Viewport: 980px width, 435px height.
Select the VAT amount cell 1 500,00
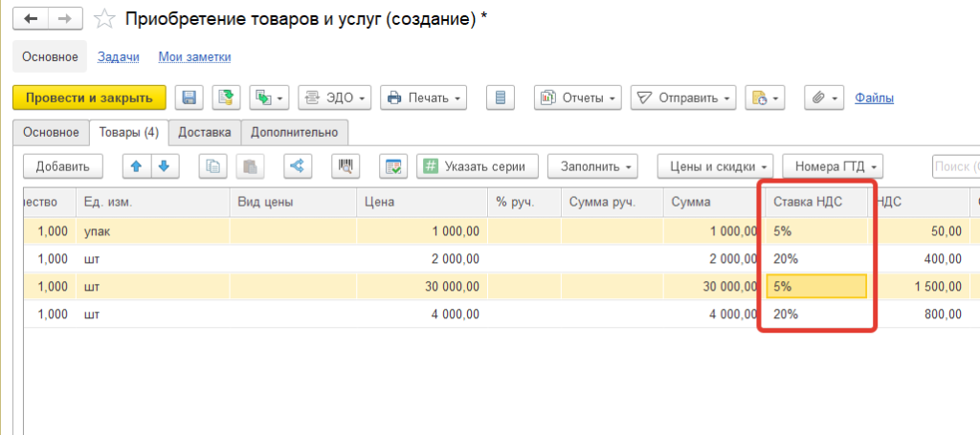click(x=919, y=287)
